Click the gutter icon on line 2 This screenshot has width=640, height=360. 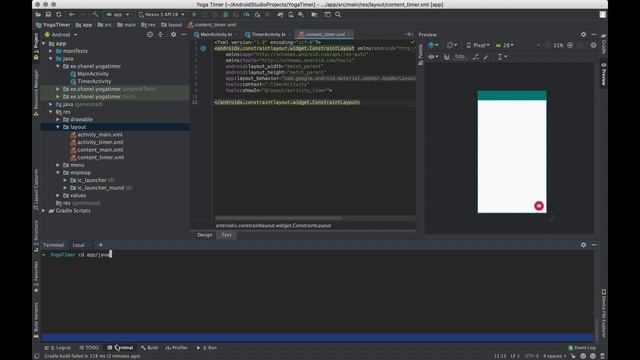tap(203, 48)
